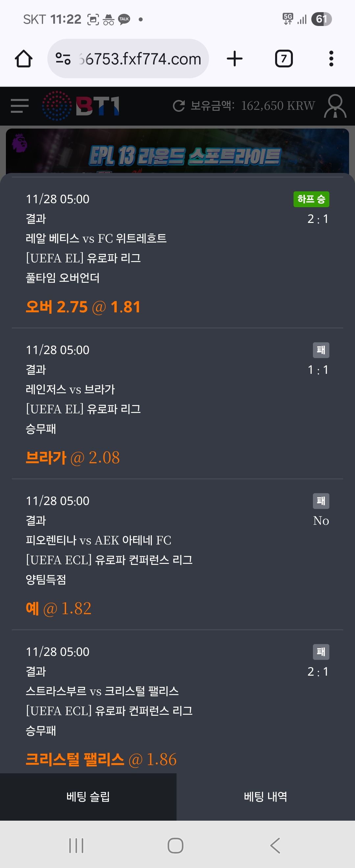The image size is (355, 868).
Task: Tap the green 하프 승 status badge
Action: (x=311, y=199)
